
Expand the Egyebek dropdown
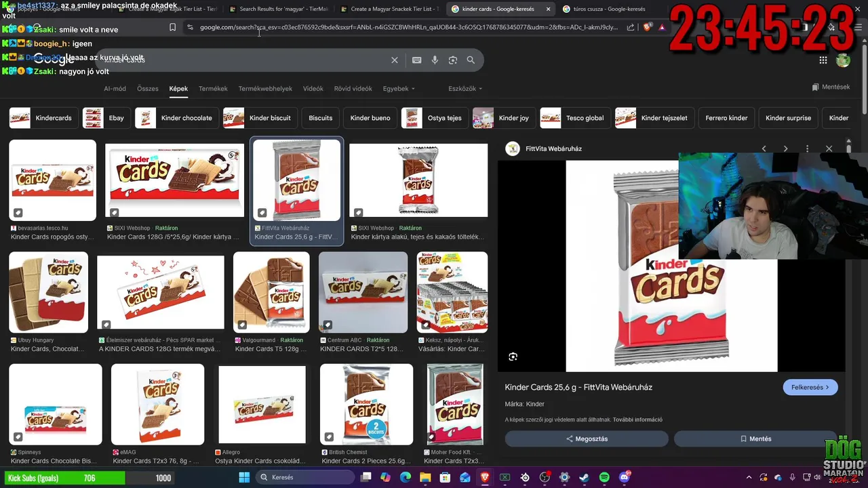point(399,89)
